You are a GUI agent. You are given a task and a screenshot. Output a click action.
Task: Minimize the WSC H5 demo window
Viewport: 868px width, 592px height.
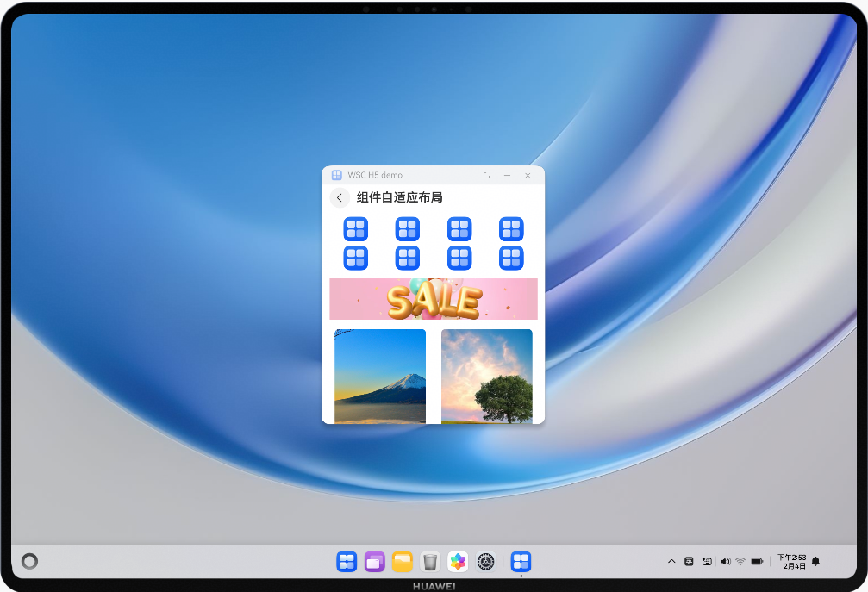[x=507, y=175]
